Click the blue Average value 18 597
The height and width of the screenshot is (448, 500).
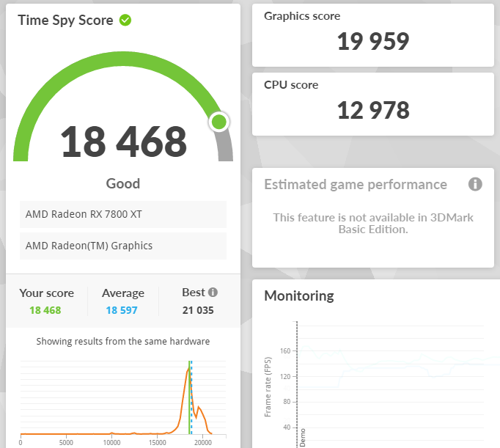(x=122, y=310)
